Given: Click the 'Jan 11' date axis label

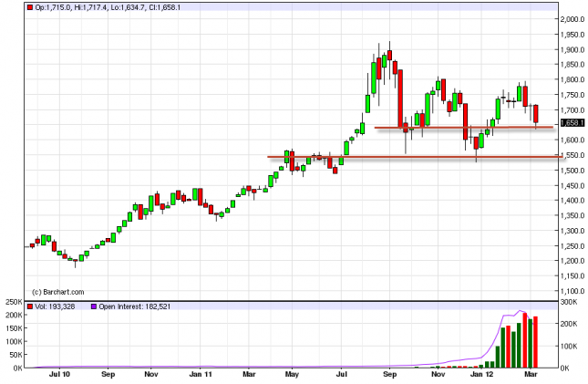Looking at the screenshot, I should click(201, 374).
